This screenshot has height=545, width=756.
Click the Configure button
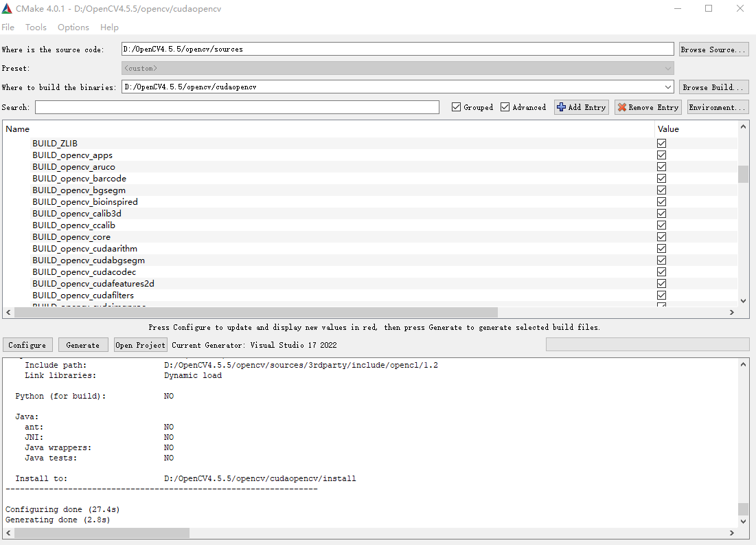[27, 345]
